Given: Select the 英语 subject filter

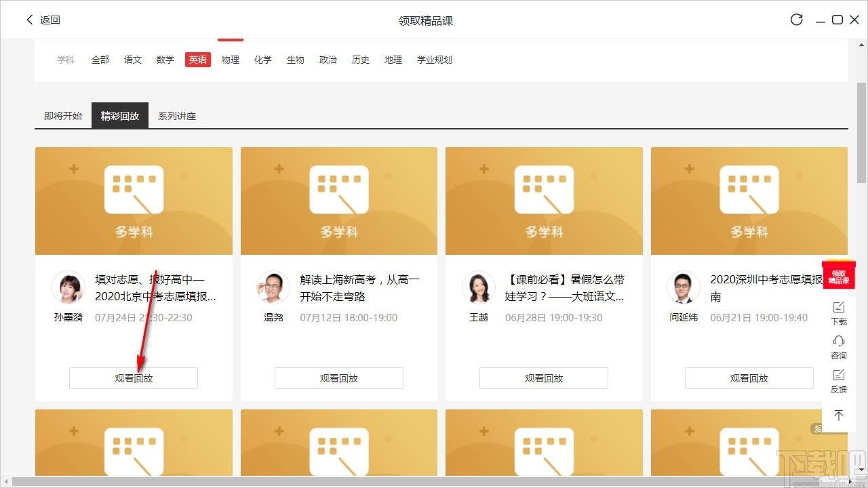Looking at the screenshot, I should pos(198,60).
